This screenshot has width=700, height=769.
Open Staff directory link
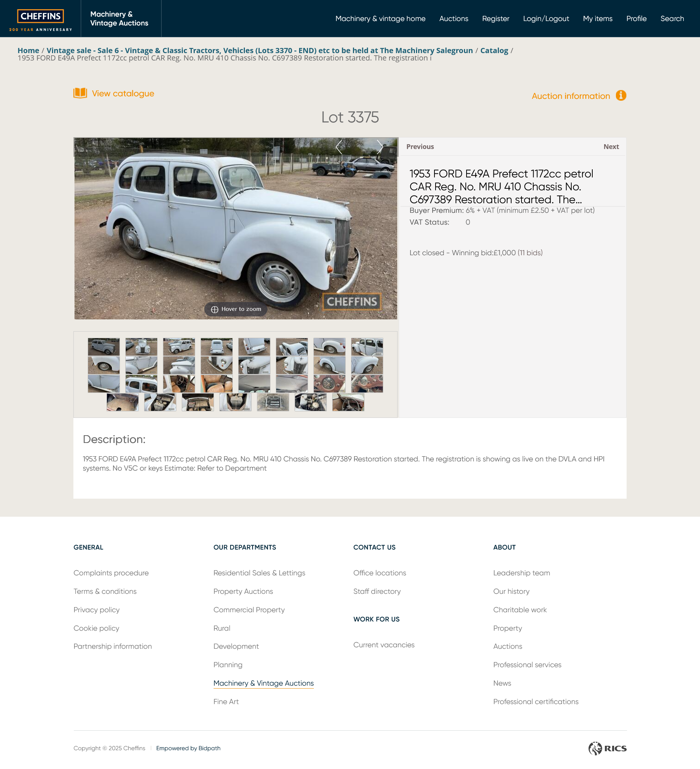coord(377,591)
